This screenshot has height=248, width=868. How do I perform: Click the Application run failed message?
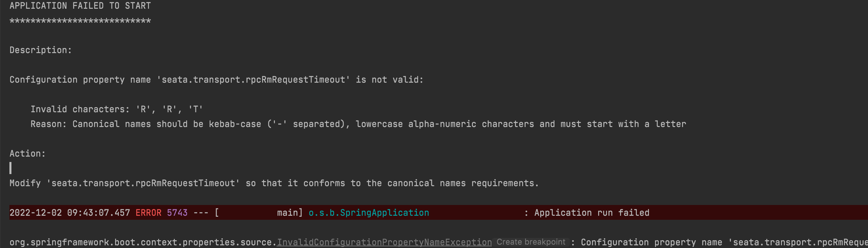click(592, 213)
